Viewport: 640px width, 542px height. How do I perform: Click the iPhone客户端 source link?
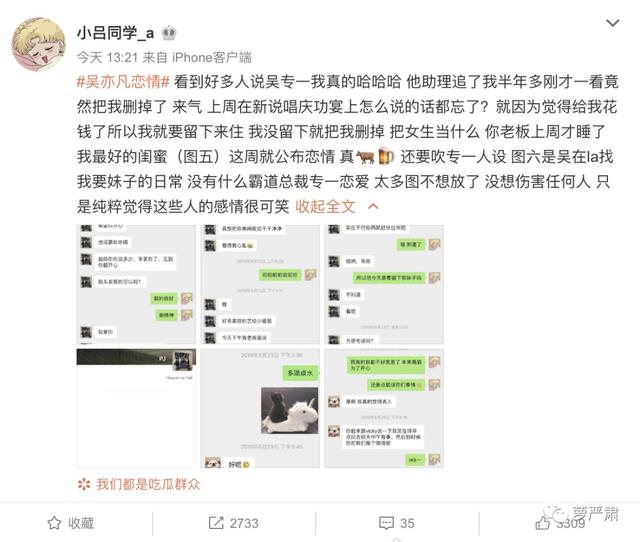(x=212, y=58)
